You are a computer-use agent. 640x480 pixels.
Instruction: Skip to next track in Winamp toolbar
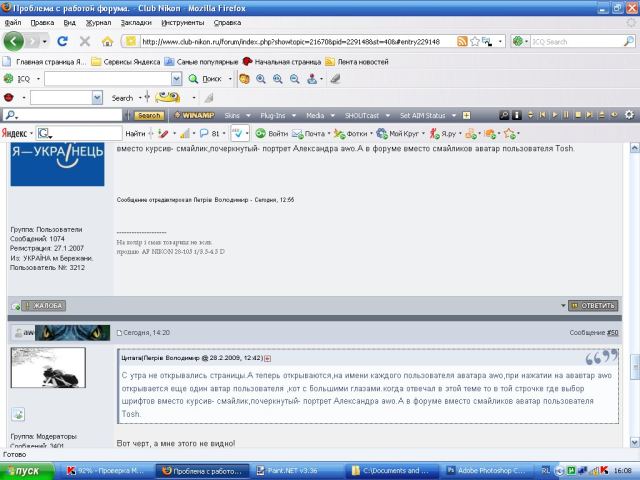pyautogui.click(x=589, y=115)
